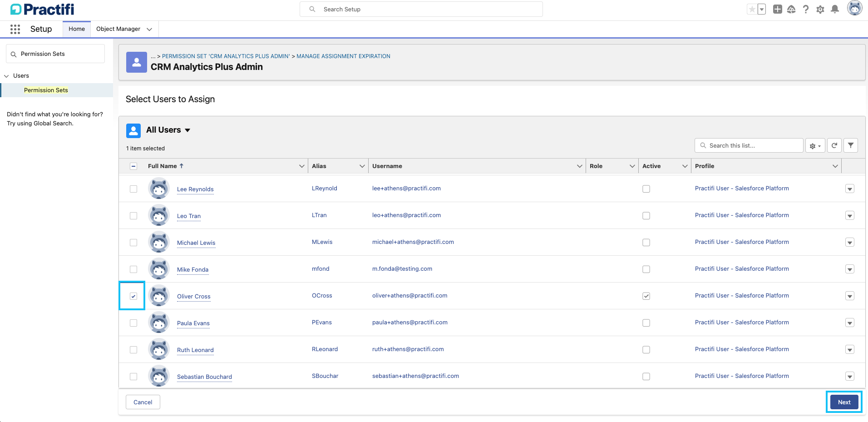This screenshot has height=422, width=868.
Task: Collapse the Users tree section
Action: 6,76
